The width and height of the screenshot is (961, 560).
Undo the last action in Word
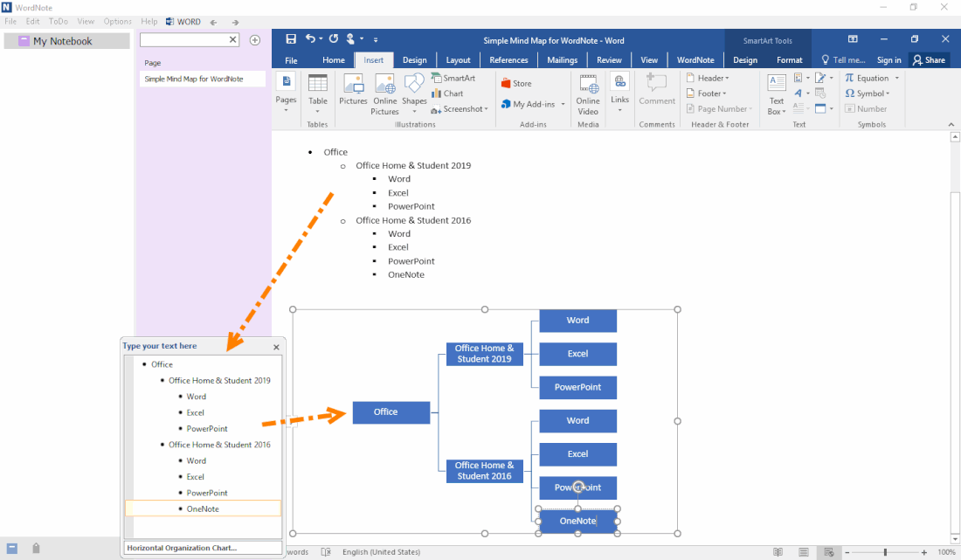pos(311,39)
